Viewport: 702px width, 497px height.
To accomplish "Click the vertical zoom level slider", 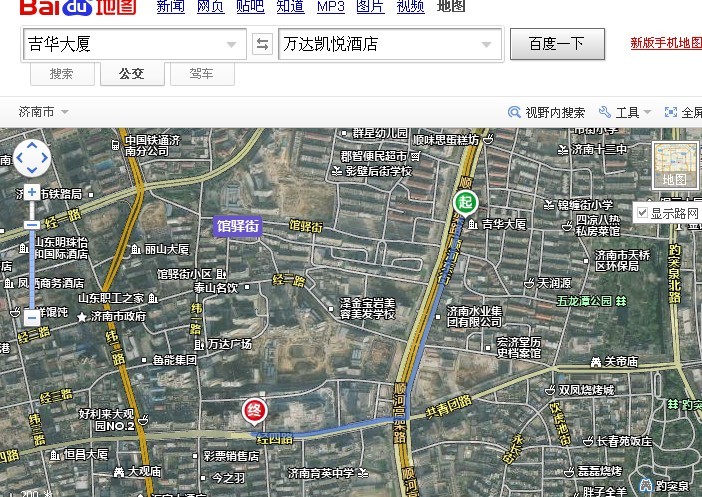I will [32, 255].
